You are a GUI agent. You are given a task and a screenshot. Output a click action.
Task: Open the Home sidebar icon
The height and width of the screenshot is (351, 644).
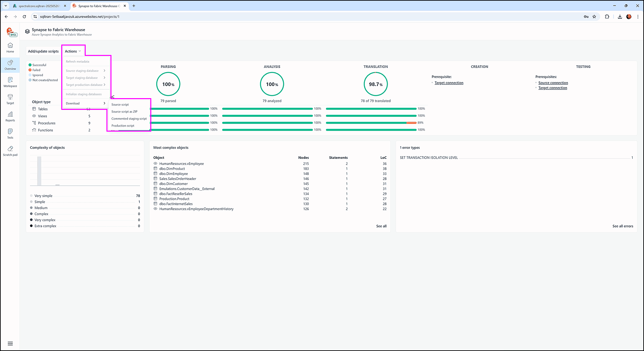(x=10, y=48)
